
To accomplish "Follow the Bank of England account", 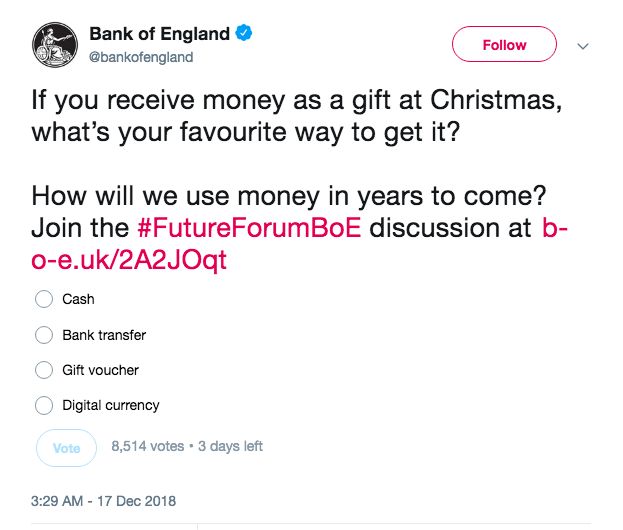I will pyautogui.click(x=504, y=45).
